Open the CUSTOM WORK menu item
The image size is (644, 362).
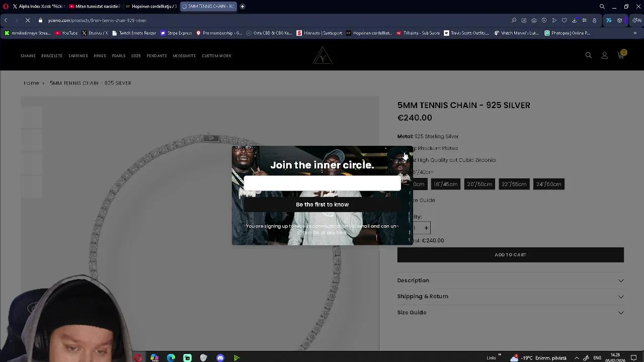(x=216, y=56)
